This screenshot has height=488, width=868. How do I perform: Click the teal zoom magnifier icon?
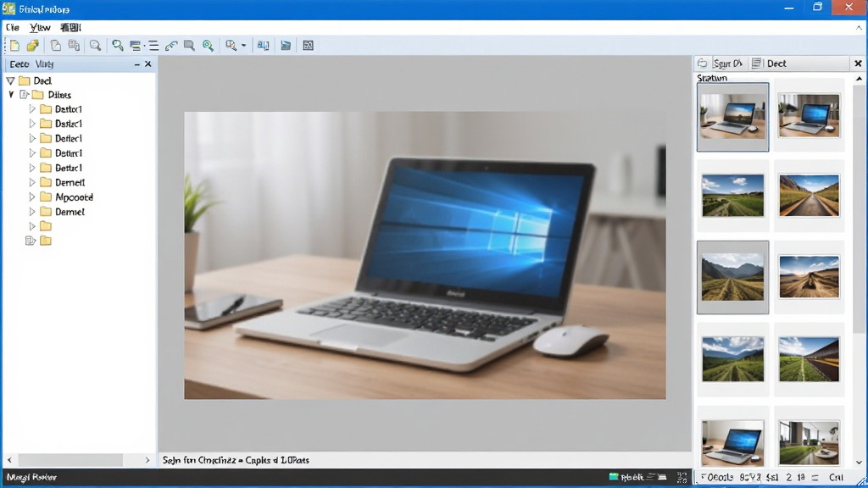pyautogui.click(x=209, y=46)
